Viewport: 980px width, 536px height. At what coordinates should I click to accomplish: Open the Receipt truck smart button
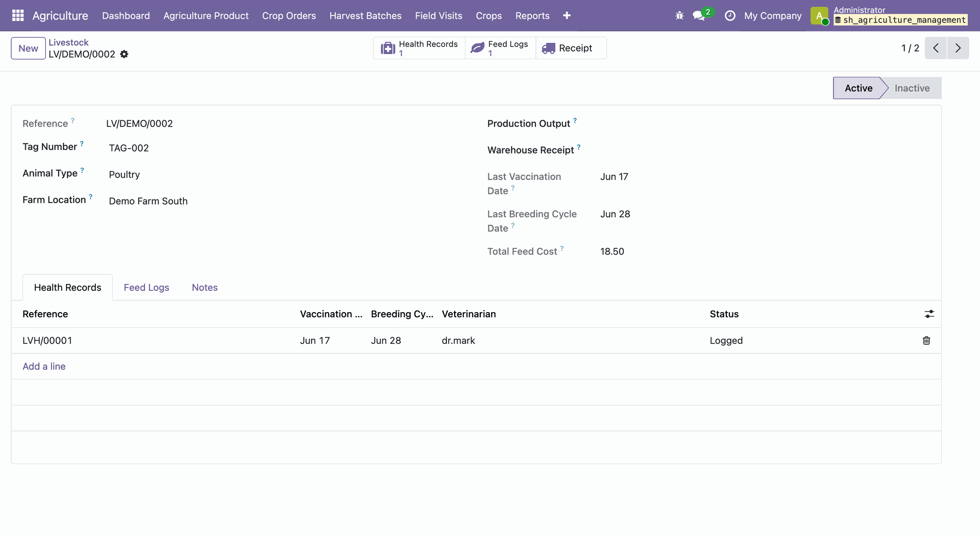point(571,48)
